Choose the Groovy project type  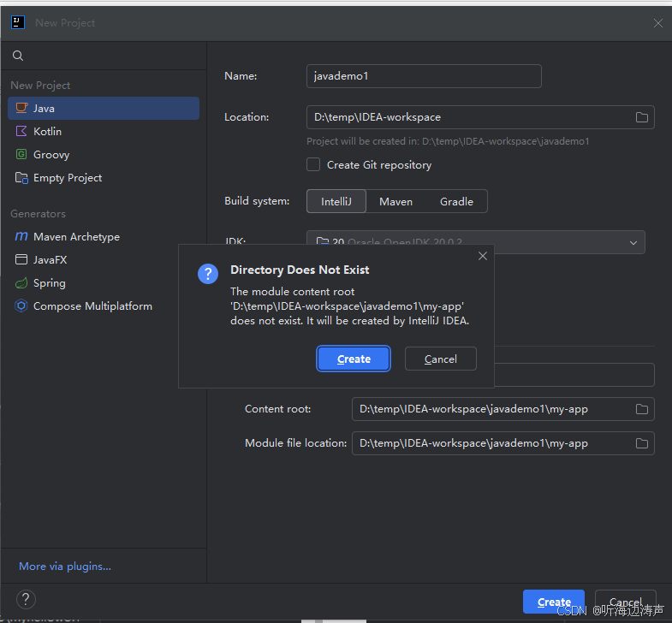point(104,155)
